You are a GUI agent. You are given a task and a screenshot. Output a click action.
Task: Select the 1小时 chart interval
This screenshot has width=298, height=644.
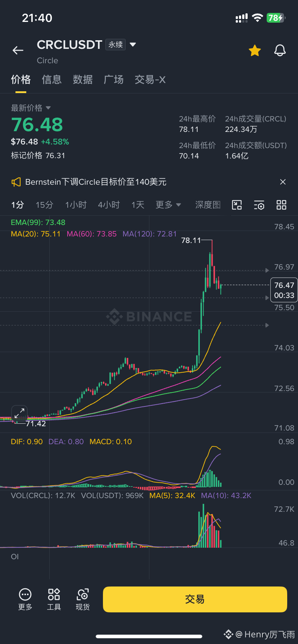pos(76,205)
